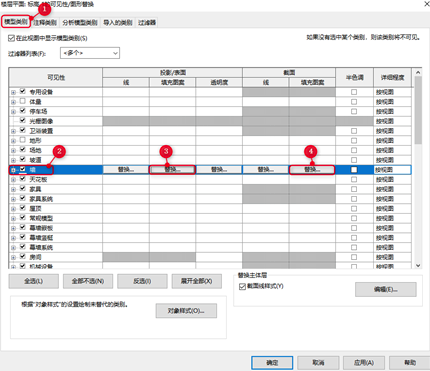The height and width of the screenshot is (371, 430).
Task: Expand the 地形 category
Action: pyautogui.click(x=13, y=141)
